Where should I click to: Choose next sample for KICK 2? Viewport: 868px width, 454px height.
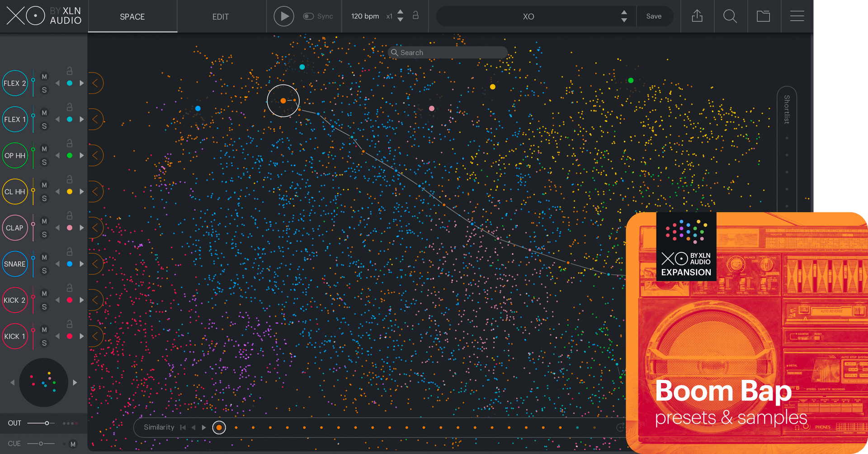(82, 300)
